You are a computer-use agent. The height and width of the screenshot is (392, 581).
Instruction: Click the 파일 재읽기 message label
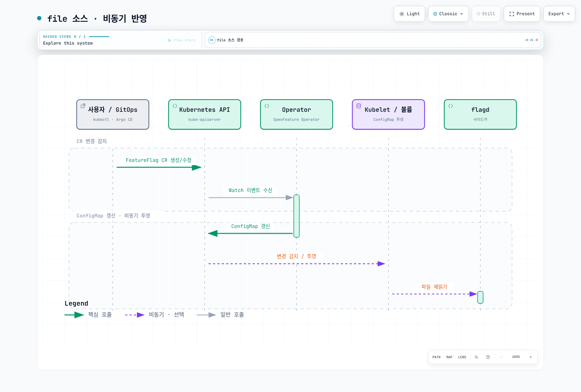(434, 287)
